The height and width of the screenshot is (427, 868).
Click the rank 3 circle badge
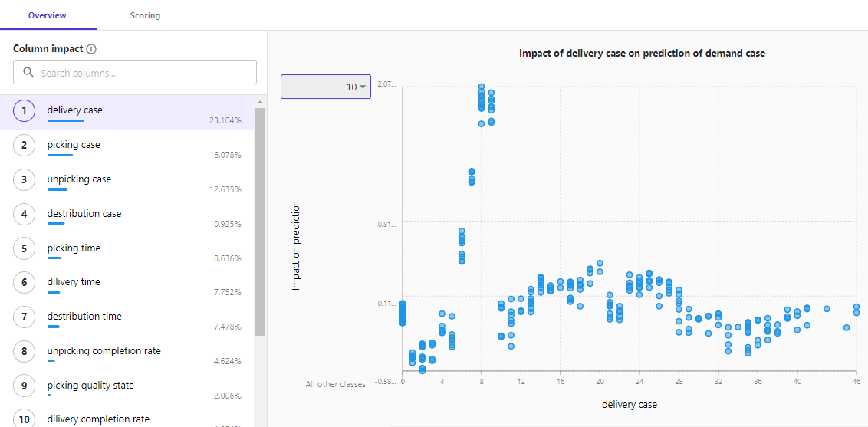(25, 179)
